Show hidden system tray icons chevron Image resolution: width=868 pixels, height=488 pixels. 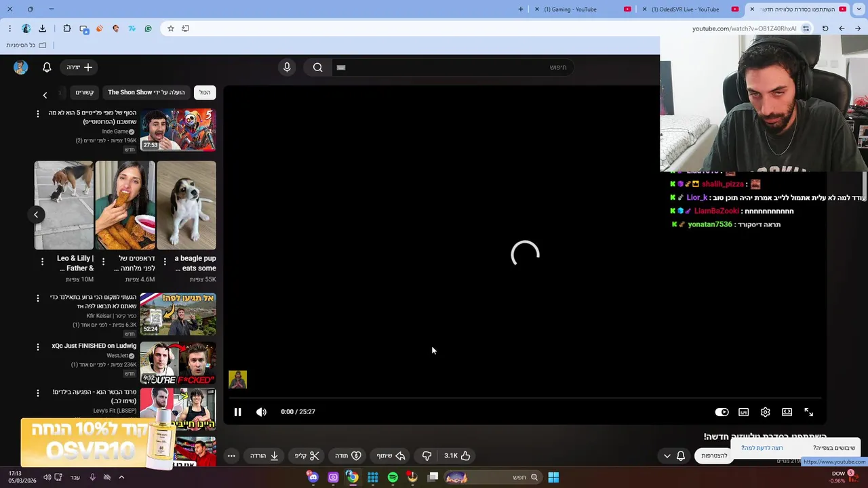121,477
